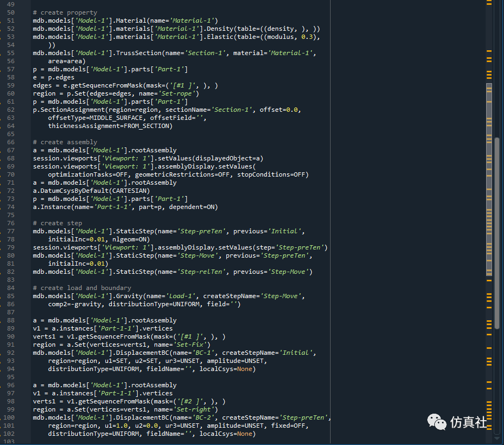Click optimizationTasks=OFF on line 70
Screen dimensions: 504x445
[x=88, y=174]
